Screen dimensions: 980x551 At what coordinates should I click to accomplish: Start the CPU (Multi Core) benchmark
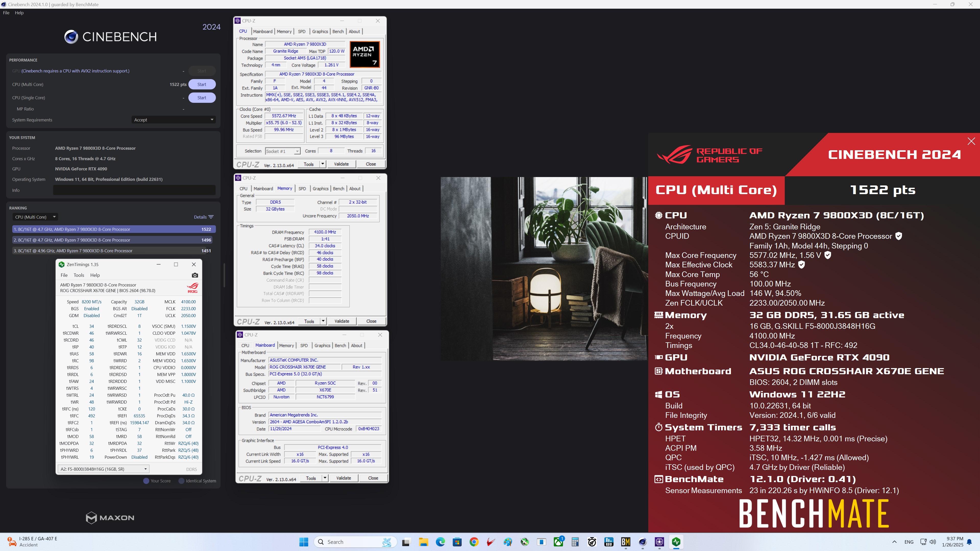click(202, 84)
